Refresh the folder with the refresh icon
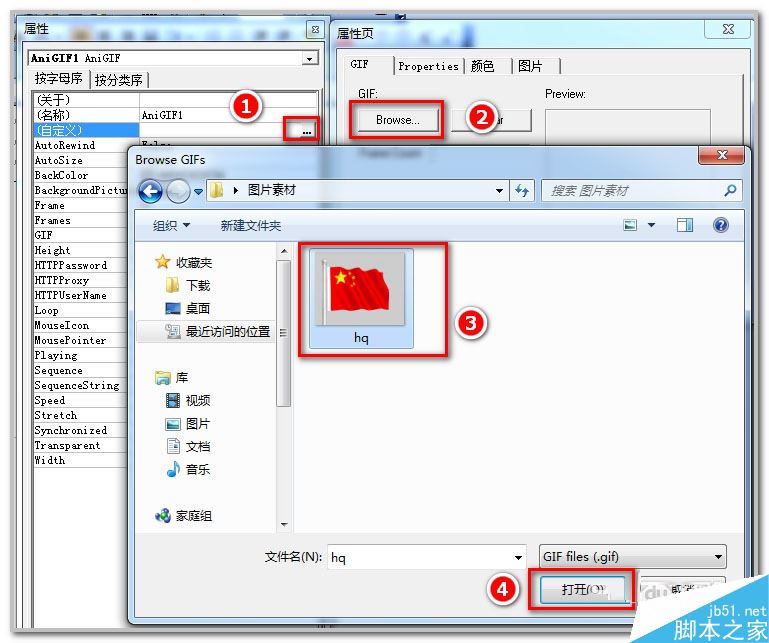The height and width of the screenshot is (643, 769). coord(522,190)
